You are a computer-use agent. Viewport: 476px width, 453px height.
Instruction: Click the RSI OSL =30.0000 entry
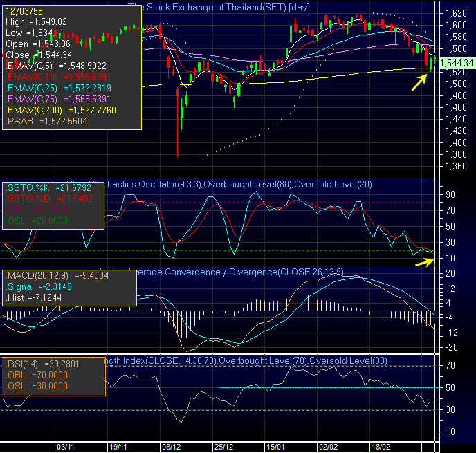[x=37, y=386]
